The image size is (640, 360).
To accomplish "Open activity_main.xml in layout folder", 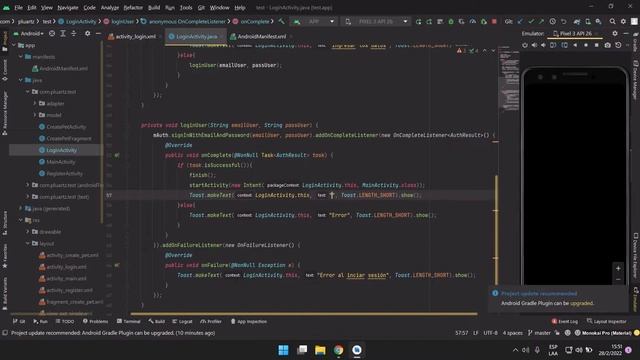I will [66, 278].
